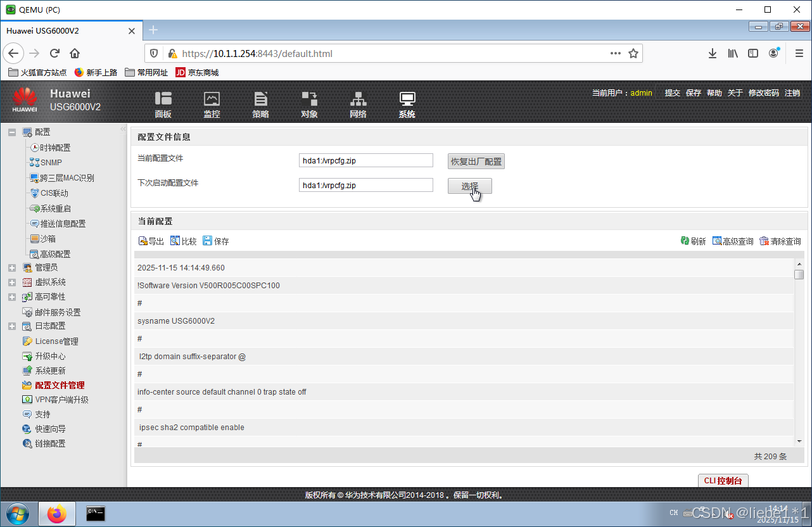Click 提交 link in header
This screenshot has height=527, width=812.
pos(672,92)
